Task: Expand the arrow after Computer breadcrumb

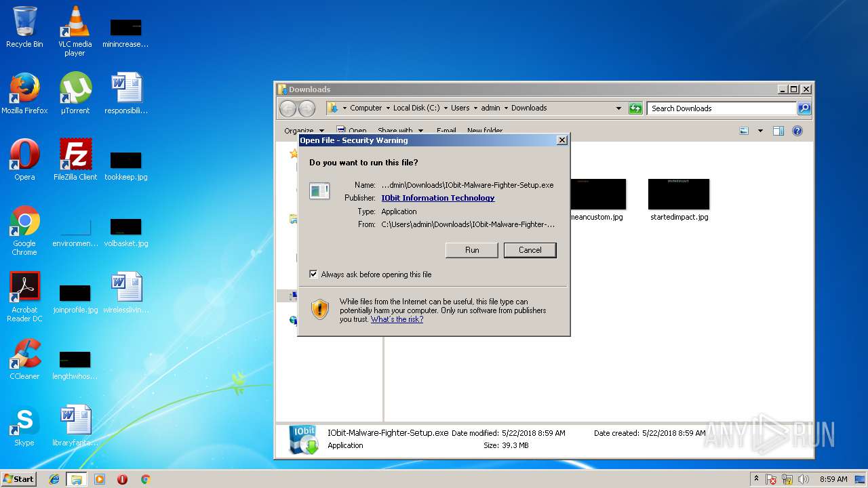Action: click(x=388, y=108)
